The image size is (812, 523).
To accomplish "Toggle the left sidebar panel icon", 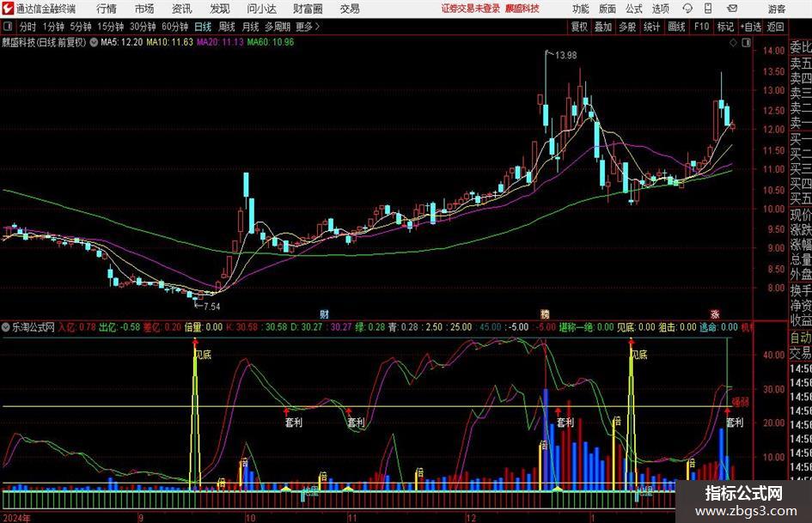I will coord(7,27).
